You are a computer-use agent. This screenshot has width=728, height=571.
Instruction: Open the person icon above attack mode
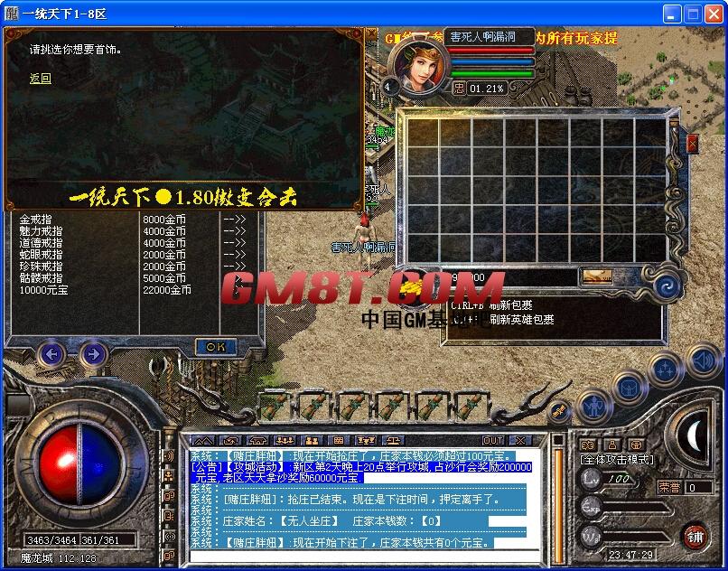(x=612, y=445)
